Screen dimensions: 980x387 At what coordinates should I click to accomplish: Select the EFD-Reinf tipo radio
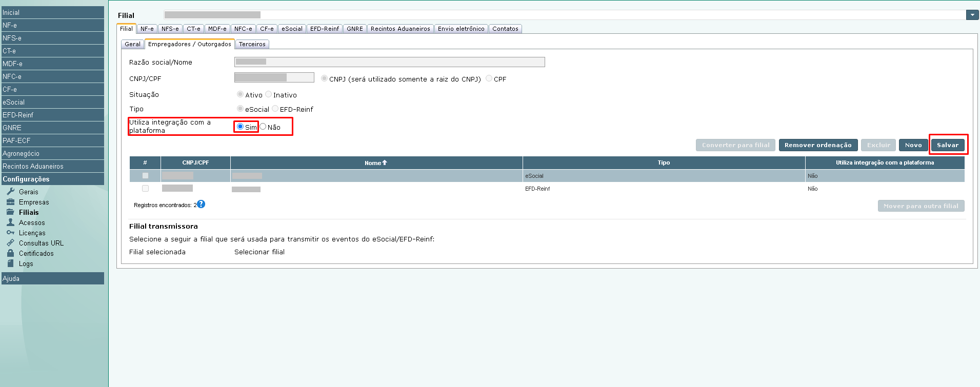pos(275,109)
